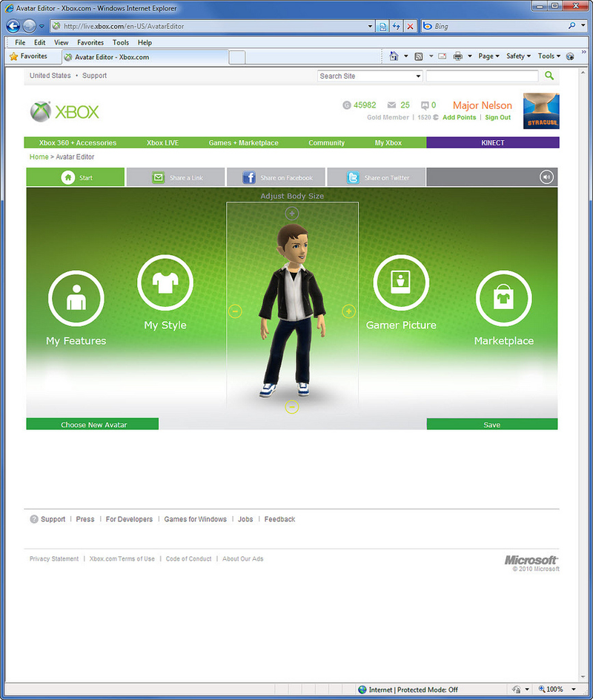This screenshot has height=700, width=593.
Task: Expand the address bar history dropdown
Action: tap(370, 27)
